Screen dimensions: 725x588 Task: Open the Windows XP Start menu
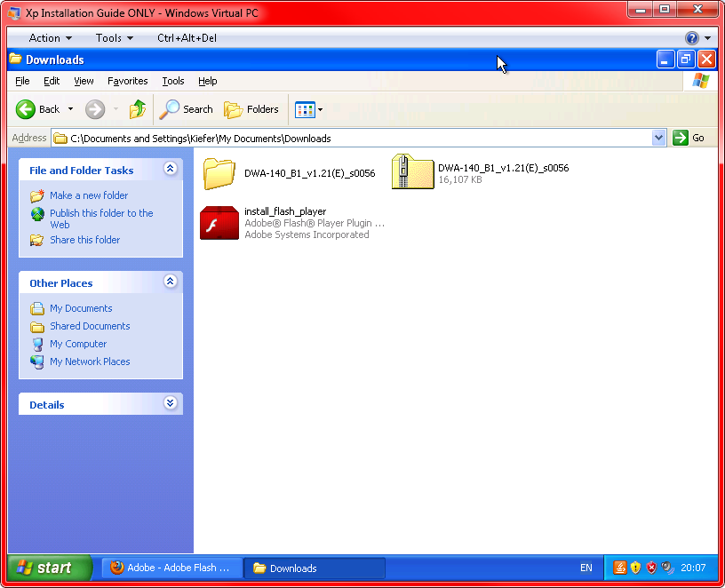(50, 568)
